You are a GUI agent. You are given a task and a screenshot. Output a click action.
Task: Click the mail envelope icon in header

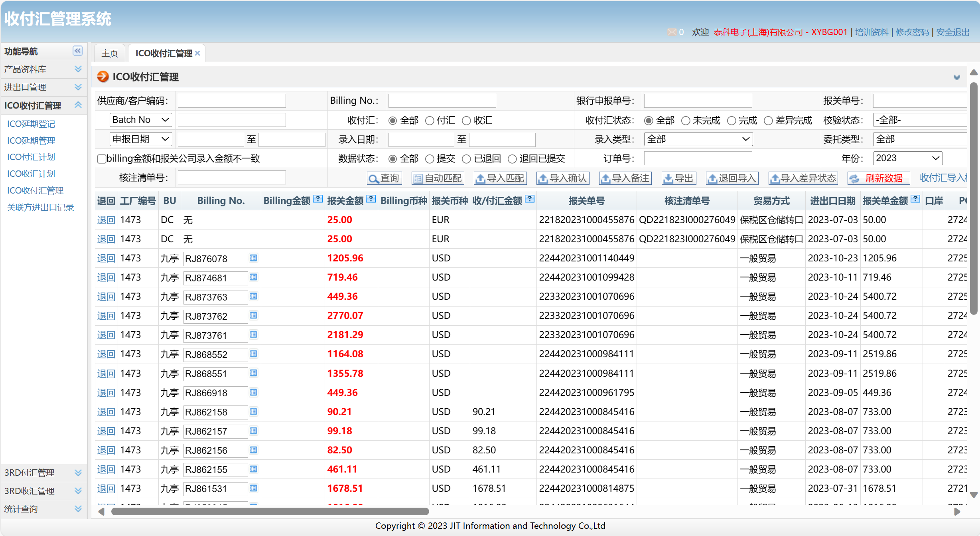click(672, 32)
